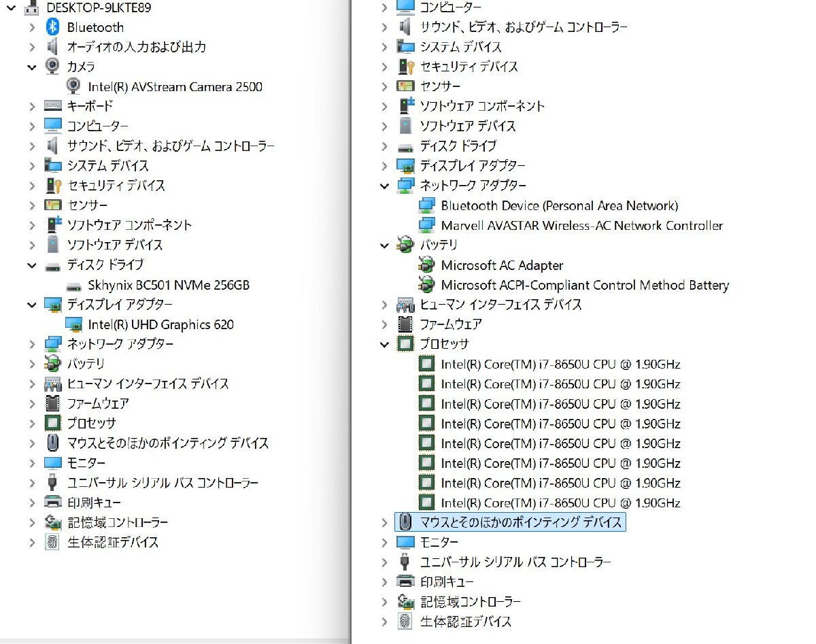Click 生体認証デバイス fingerprint icon in left pane
Viewport: 816px width, 644px height.
(52, 541)
